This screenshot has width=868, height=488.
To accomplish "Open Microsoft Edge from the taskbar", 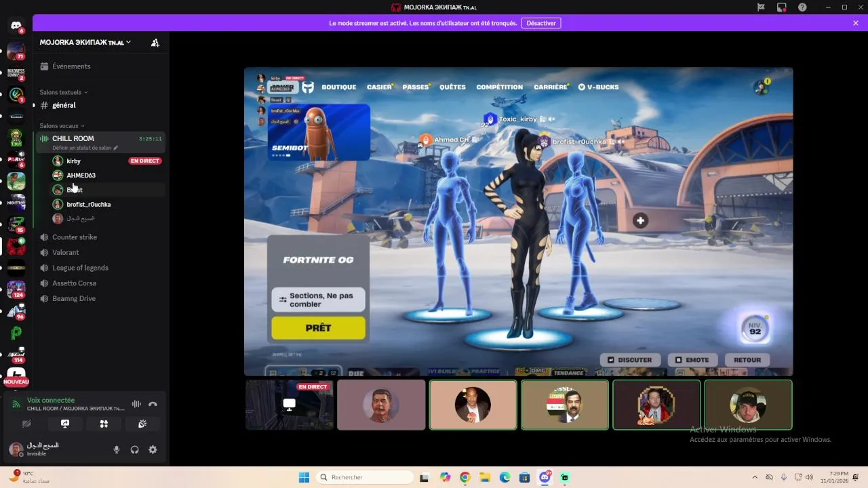I will [x=505, y=477].
